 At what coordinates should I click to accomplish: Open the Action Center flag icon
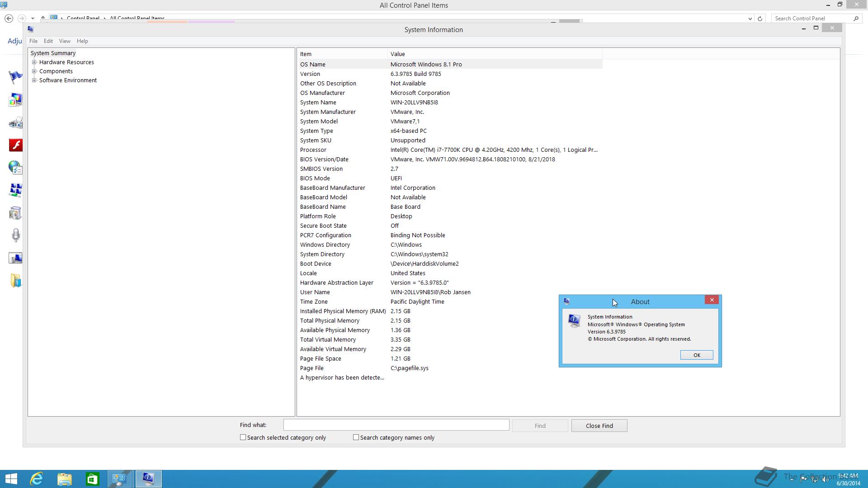tap(16, 77)
